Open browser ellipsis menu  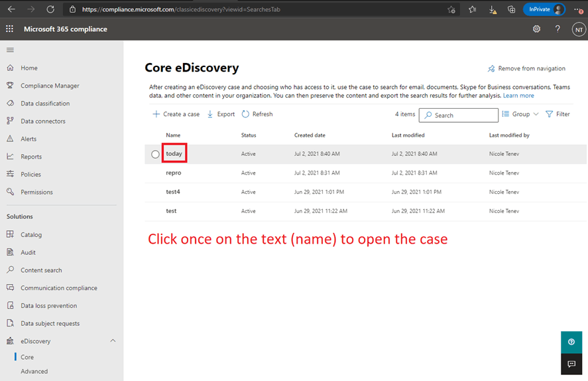[x=578, y=10]
